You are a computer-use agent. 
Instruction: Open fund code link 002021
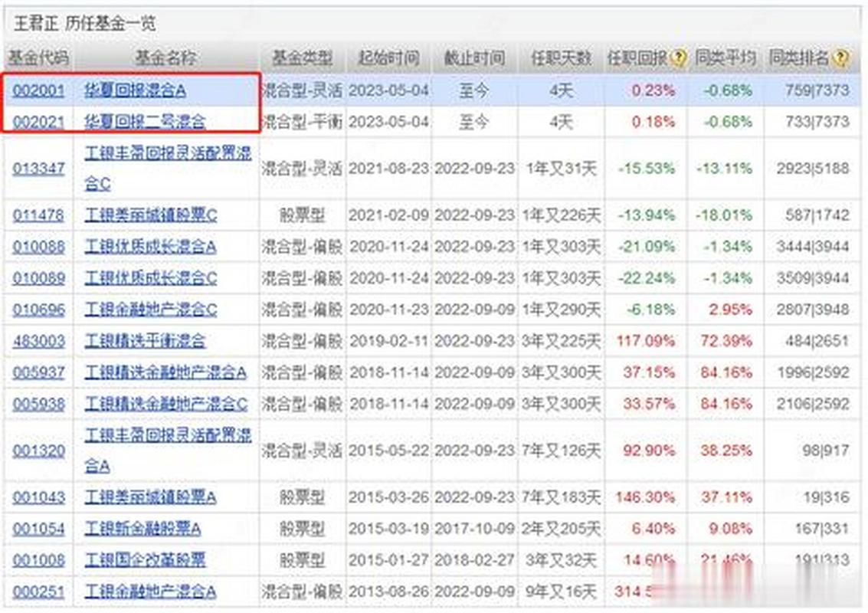click(x=39, y=122)
